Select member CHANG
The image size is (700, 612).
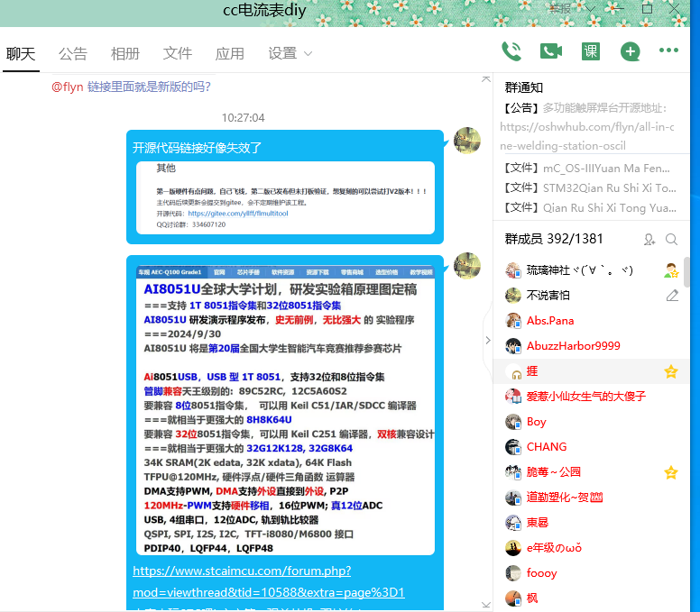coord(592,447)
